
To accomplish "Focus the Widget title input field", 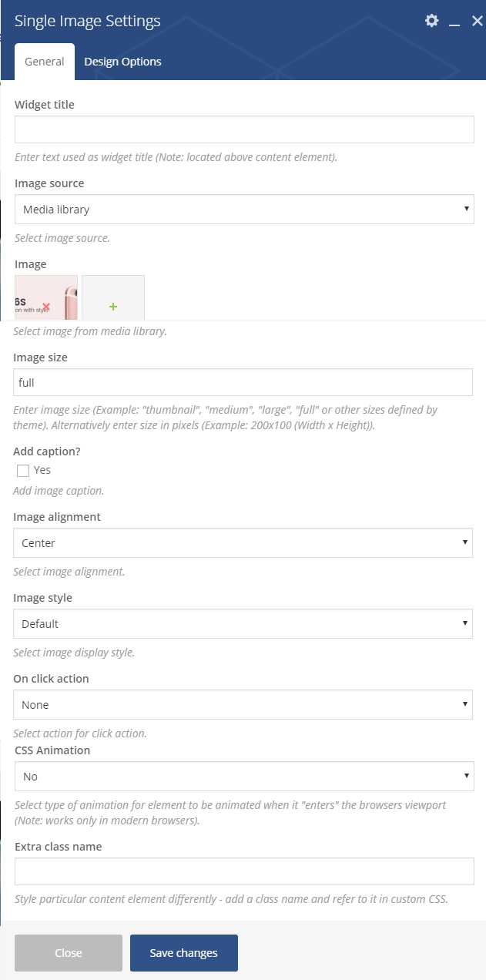I will (x=244, y=129).
